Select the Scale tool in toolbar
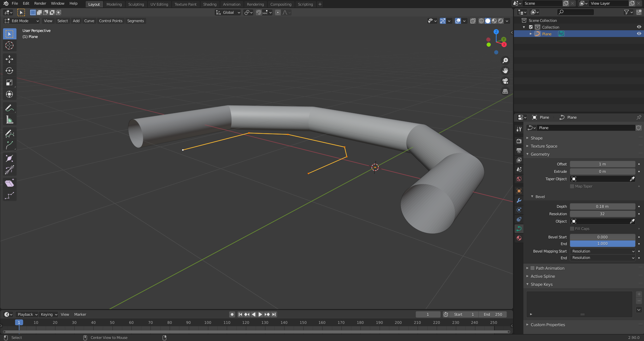The height and width of the screenshot is (341, 644). click(9, 83)
